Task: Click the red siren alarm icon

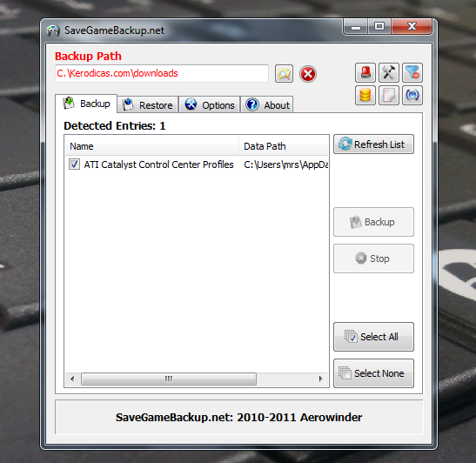Action: (x=365, y=72)
